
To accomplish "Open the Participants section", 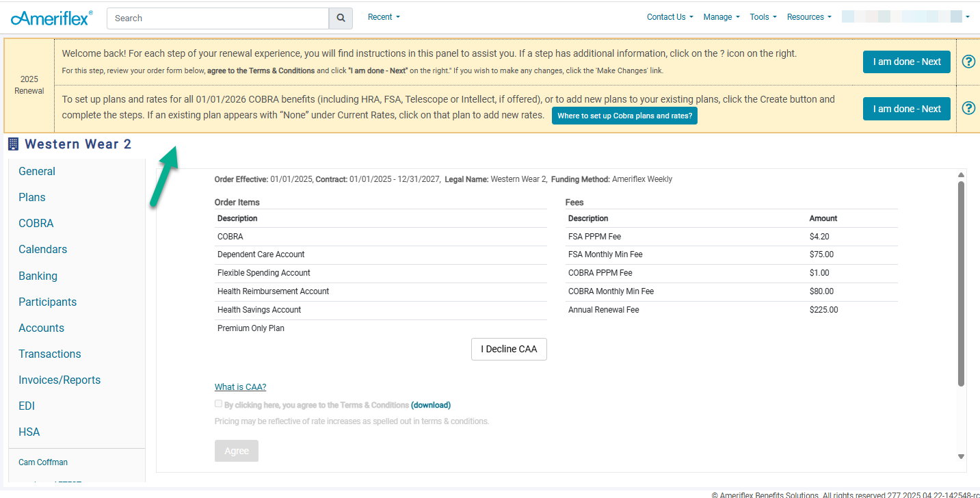I will tap(48, 302).
